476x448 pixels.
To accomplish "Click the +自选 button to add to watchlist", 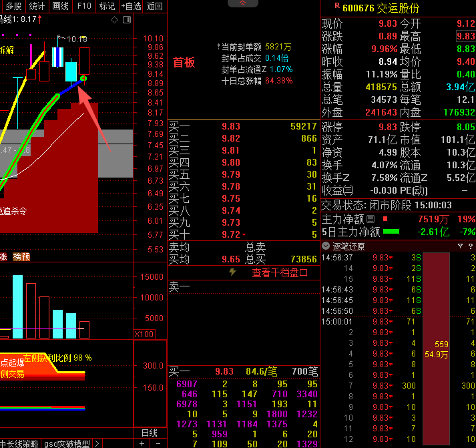I will tap(131, 6).
